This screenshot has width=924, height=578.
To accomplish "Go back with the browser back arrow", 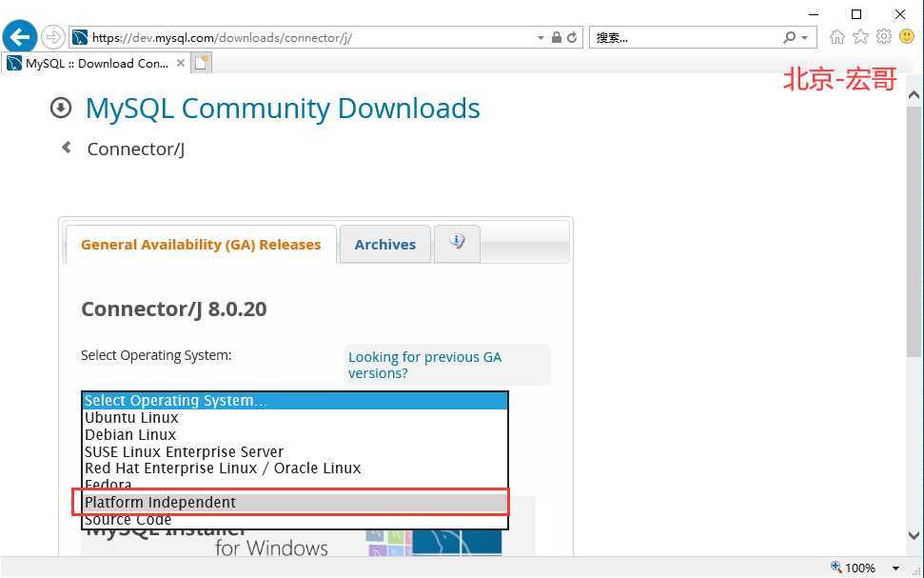I will 19,37.
